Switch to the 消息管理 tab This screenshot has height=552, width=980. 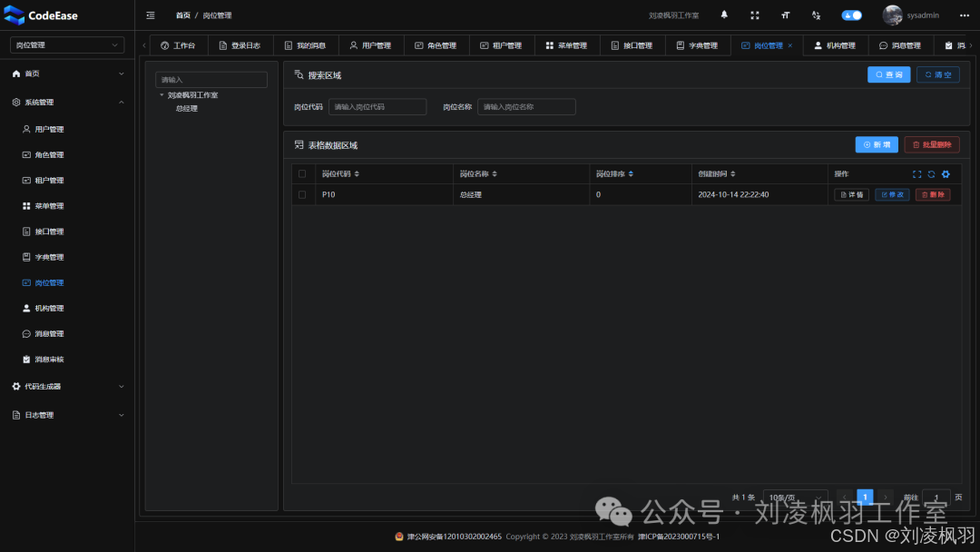coord(901,45)
